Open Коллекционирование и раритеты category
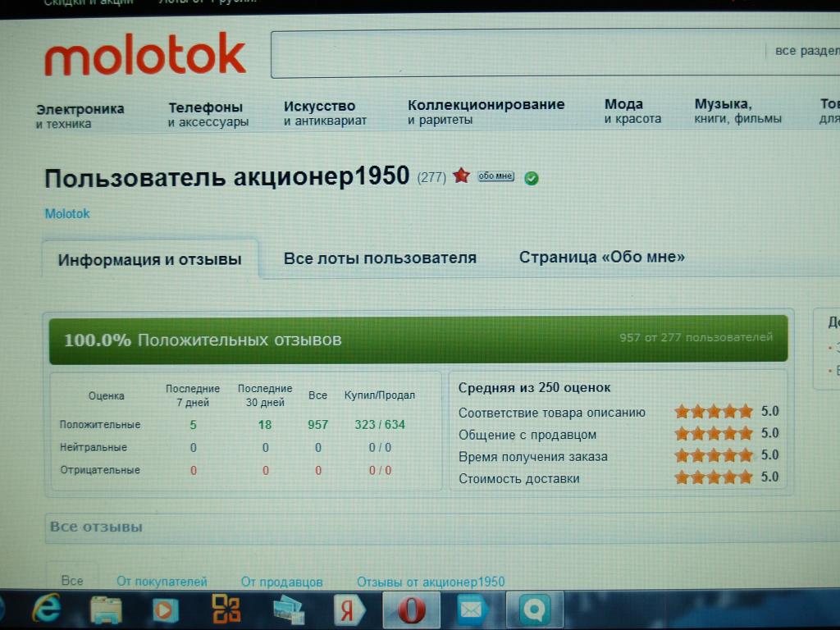Screen dimensions: 840x630 [486, 112]
